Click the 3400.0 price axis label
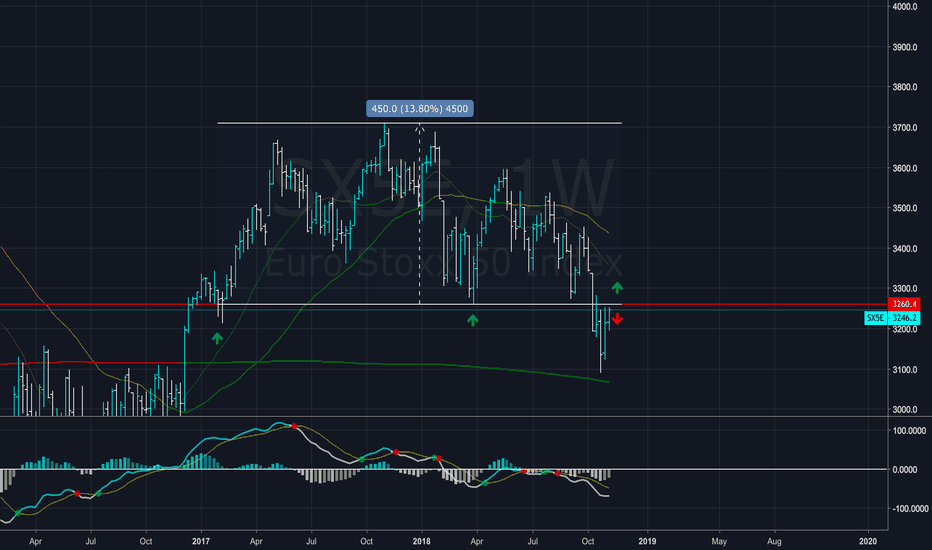932x550 pixels. click(x=905, y=249)
